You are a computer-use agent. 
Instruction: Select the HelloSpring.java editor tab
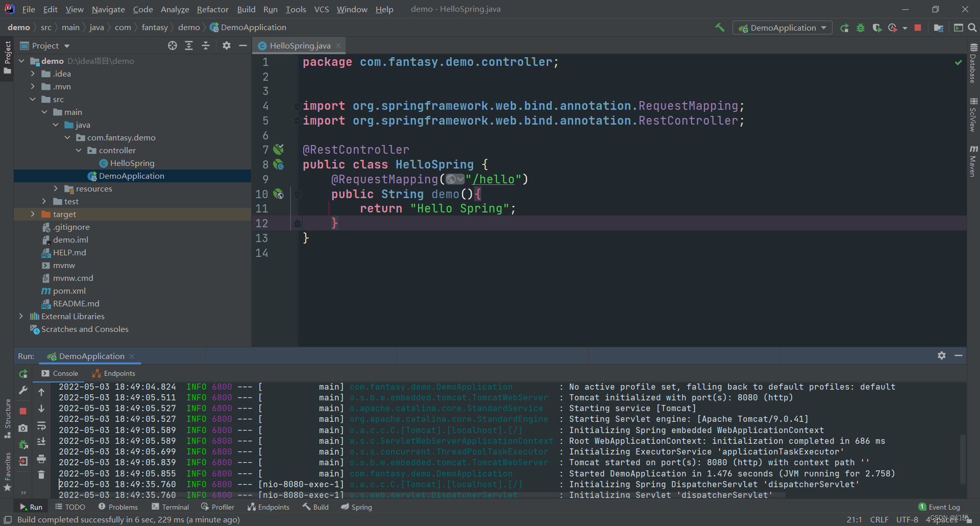(x=300, y=45)
